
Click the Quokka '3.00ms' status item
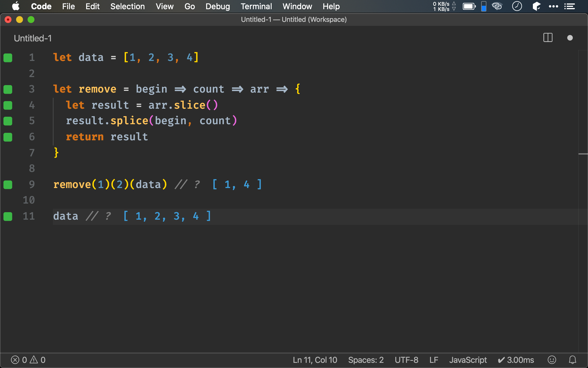click(x=516, y=360)
